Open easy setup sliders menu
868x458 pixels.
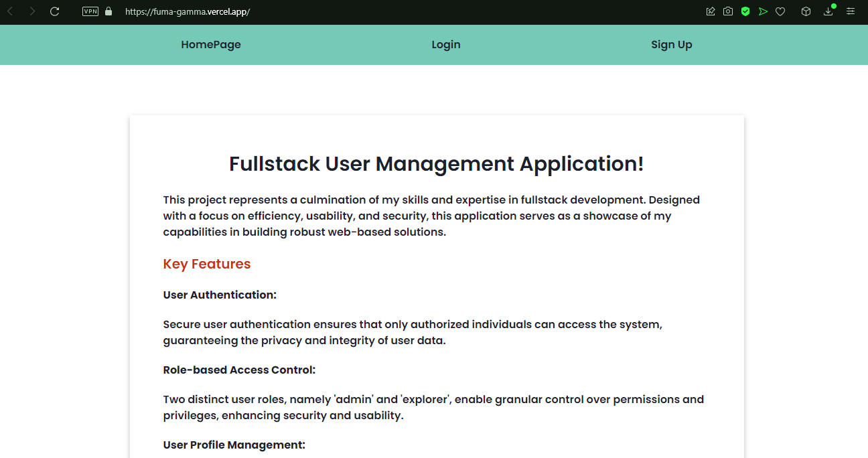(851, 11)
